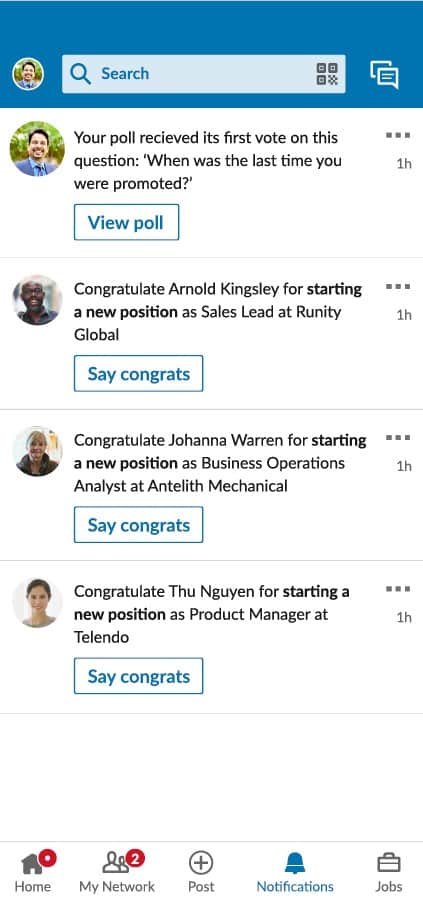Open Thu Nguyen's profile photo
Screen dimensions: 423x902
click(37, 602)
